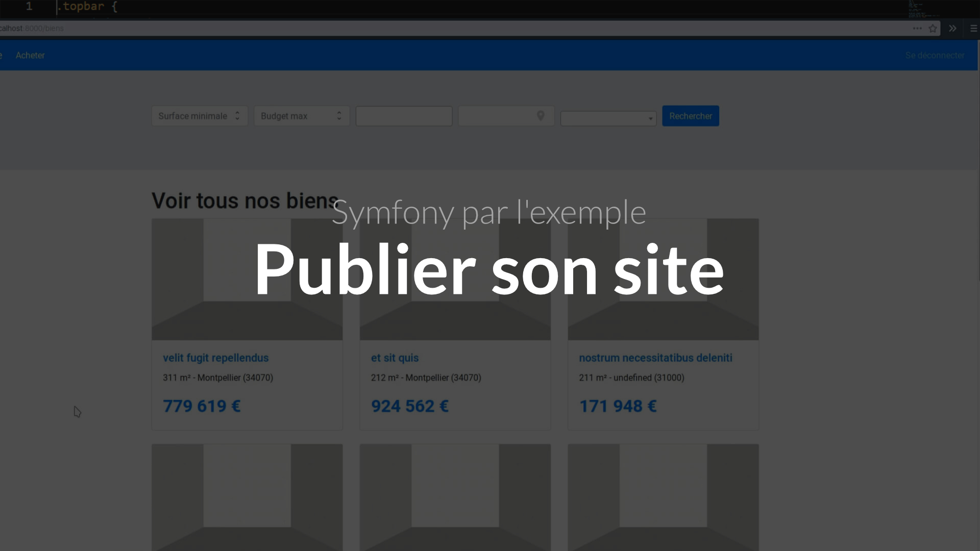This screenshot has width=980, height=551.
Task: Open the nostrum necessitatibus deleniti listing
Action: [x=655, y=358]
